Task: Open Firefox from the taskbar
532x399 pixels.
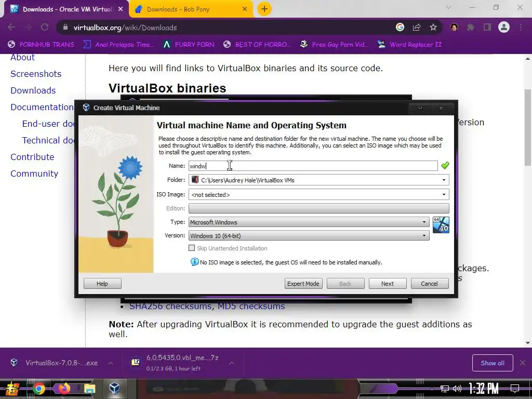Action: [64, 389]
